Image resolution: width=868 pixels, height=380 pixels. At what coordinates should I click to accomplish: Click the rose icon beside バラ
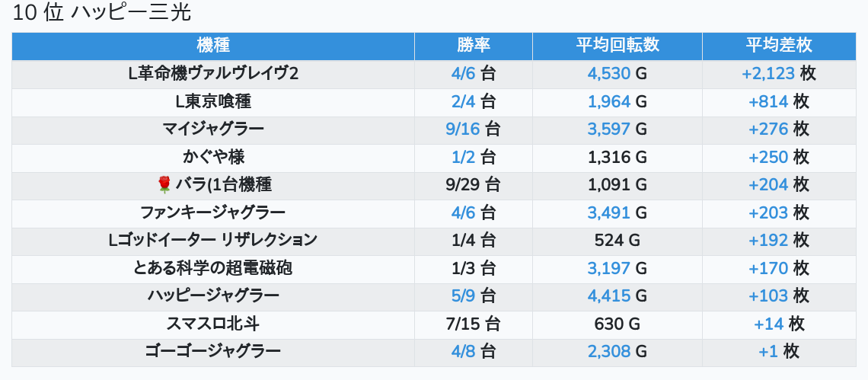coord(164,184)
